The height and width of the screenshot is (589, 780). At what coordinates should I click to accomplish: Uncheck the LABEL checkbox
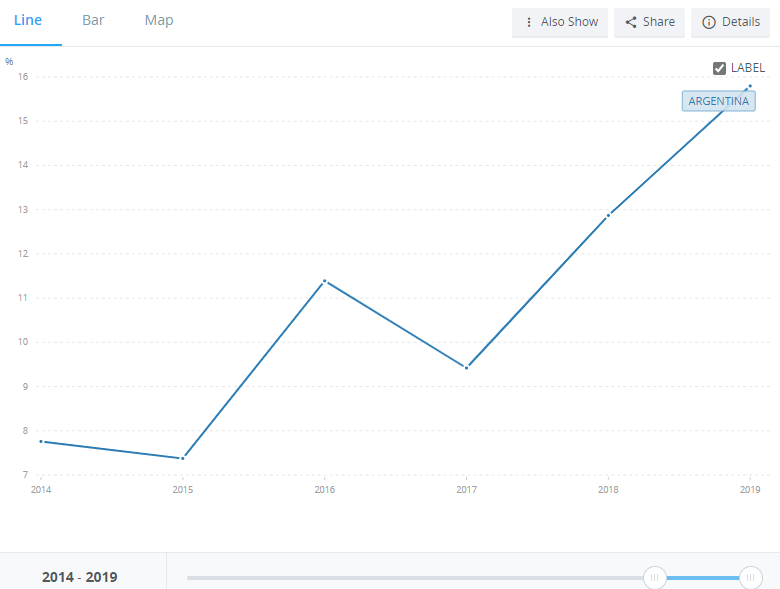719,68
